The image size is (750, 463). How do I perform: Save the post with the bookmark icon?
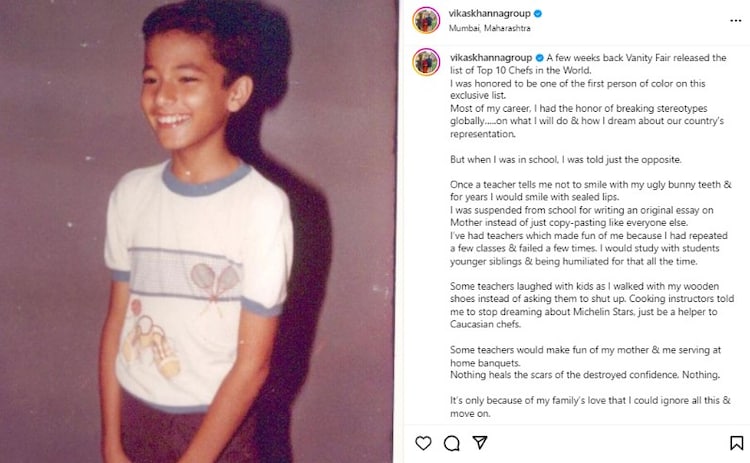pyautogui.click(x=736, y=443)
